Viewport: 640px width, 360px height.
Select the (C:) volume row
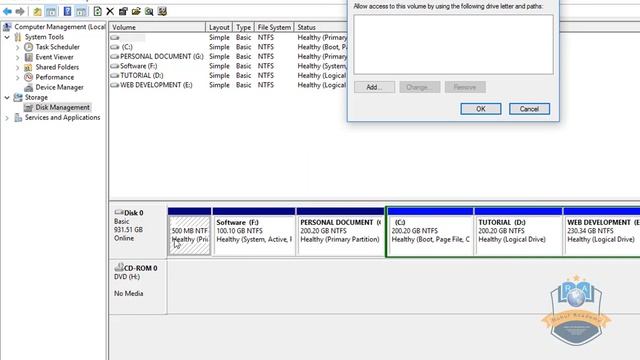[x=228, y=47]
